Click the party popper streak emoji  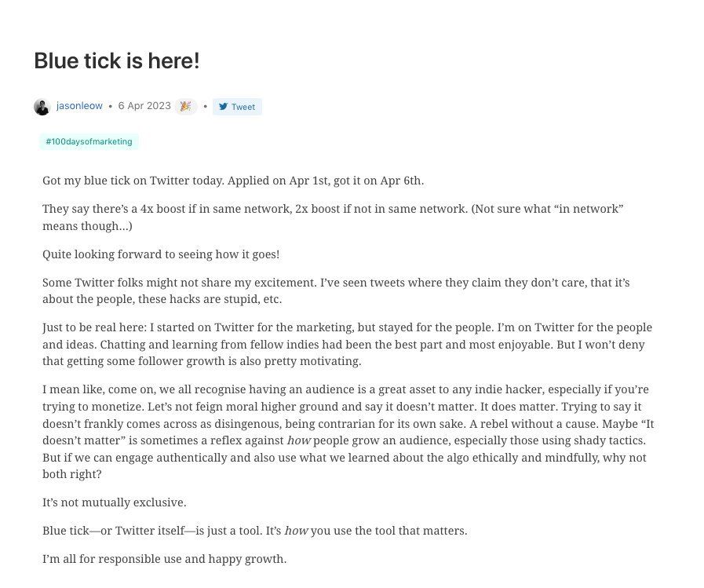(x=185, y=107)
